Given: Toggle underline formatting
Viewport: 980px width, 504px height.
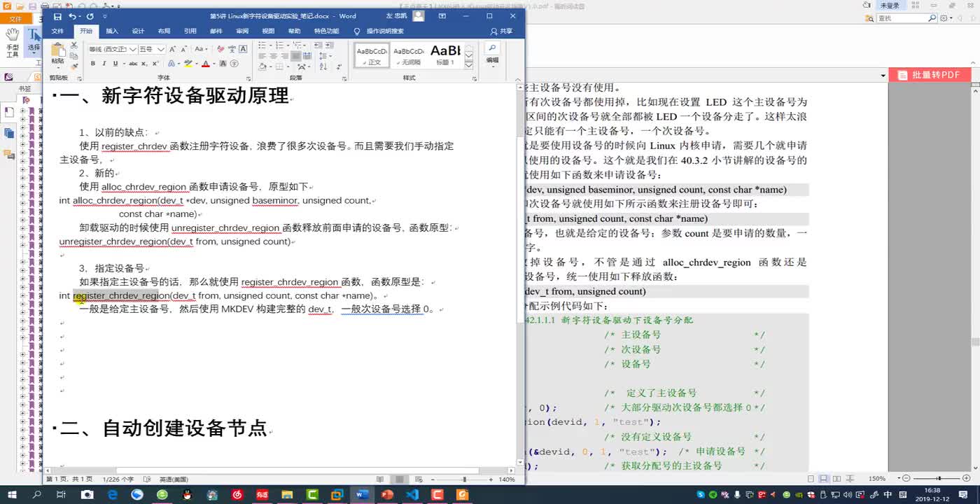Looking at the screenshot, I should [x=115, y=64].
